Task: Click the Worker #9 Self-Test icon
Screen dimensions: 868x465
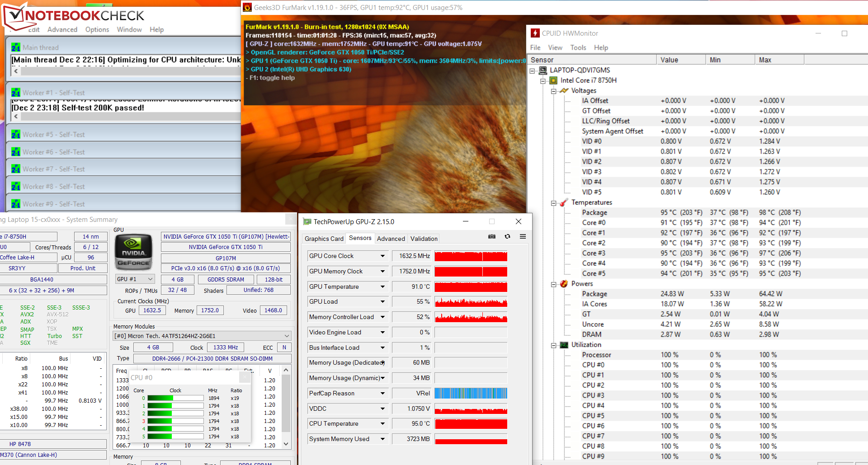Action: click(16, 204)
